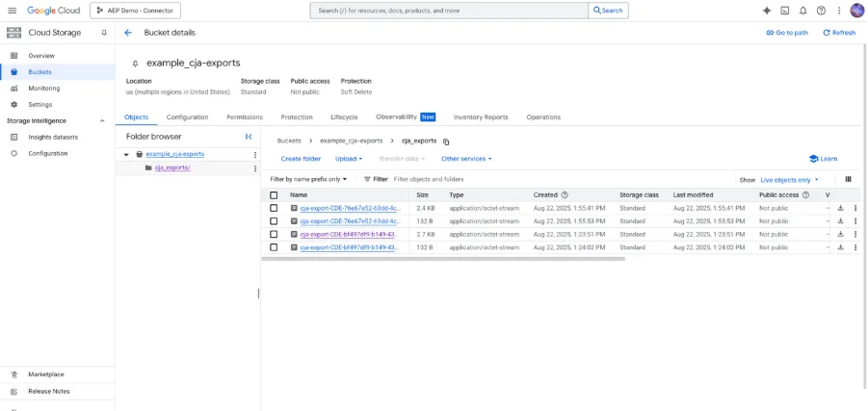Copy the cja_exports path to clipboard
The image size is (868, 411).
coord(446,141)
